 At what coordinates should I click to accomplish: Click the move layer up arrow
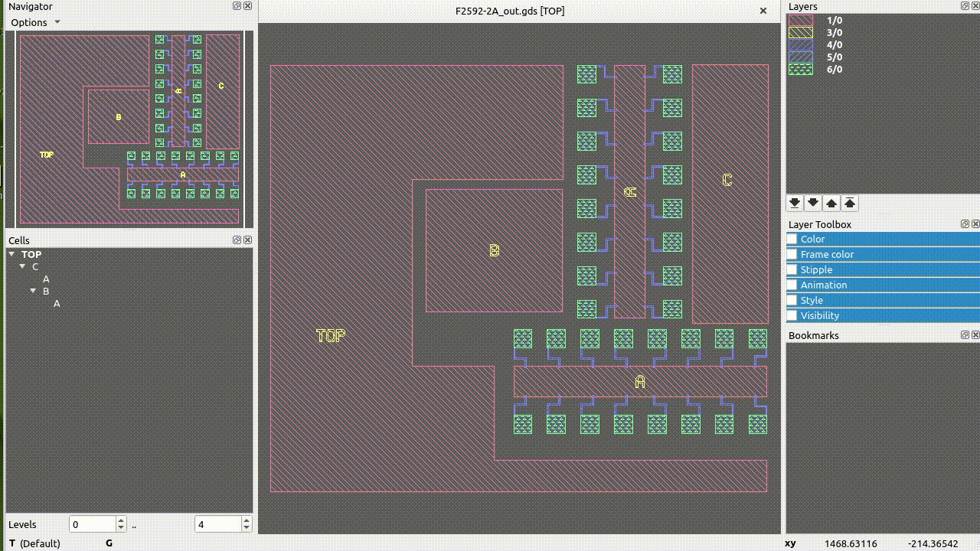pos(831,203)
